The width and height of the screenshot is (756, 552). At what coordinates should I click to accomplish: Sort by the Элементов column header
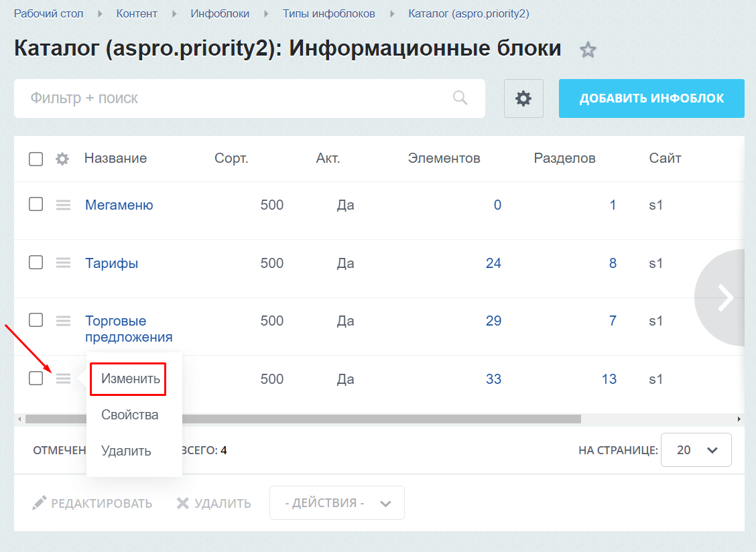[x=444, y=158]
